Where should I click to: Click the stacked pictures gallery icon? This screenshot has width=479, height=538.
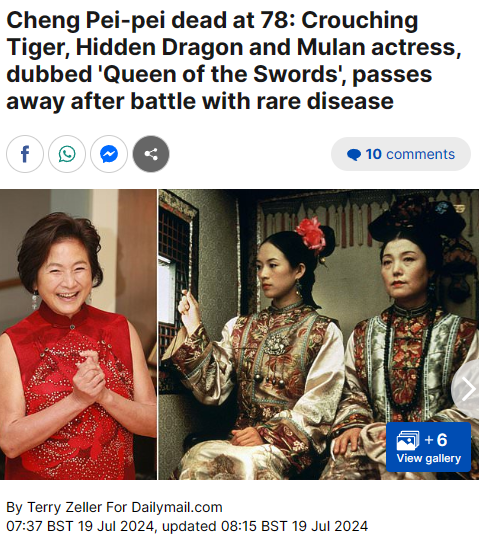[x=408, y=441]
